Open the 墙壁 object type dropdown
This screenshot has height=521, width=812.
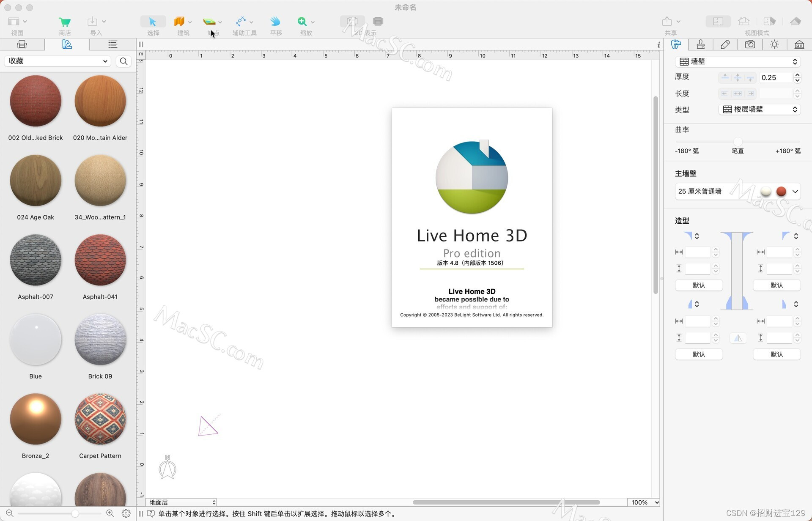(x=738, y=62)
